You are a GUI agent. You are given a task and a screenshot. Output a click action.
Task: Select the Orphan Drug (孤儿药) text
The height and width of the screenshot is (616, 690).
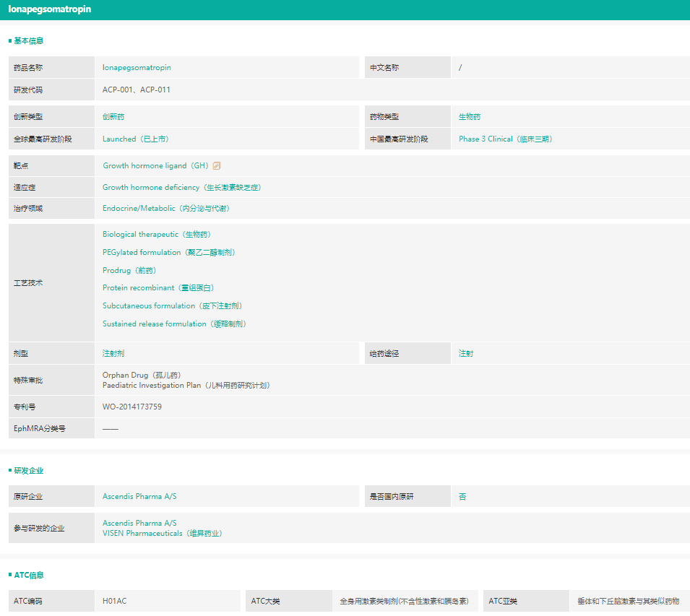pyautogui.click(x=142, y=375)
